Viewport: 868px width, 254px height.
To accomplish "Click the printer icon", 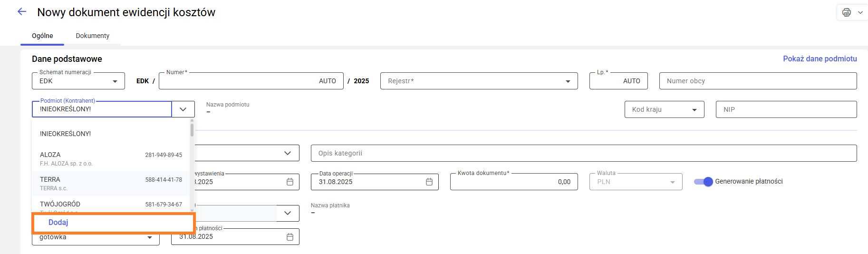I will pos(846,12).
